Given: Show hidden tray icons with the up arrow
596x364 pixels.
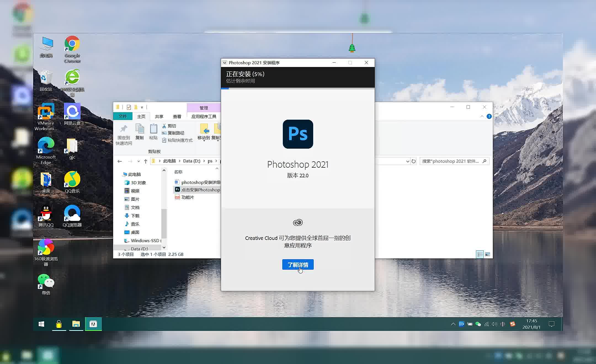Looking at the screenshot, I should pyautogui.click(x=453, y=324).
